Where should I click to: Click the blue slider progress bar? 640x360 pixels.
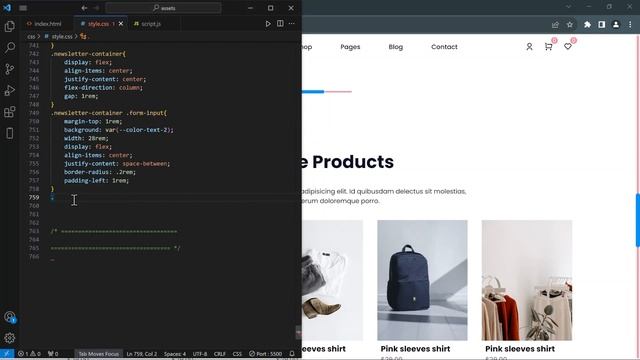pyautogui.click(x=313, y=91)
